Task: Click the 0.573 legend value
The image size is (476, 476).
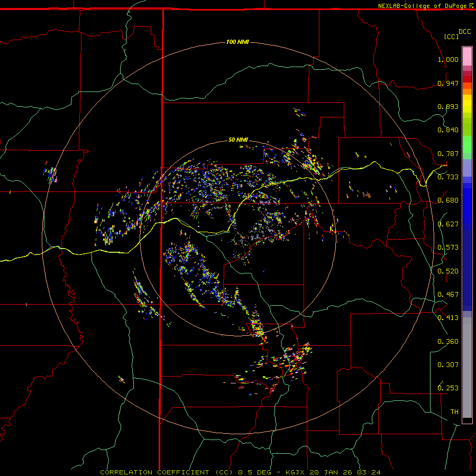Action: [x=448, y=248]
